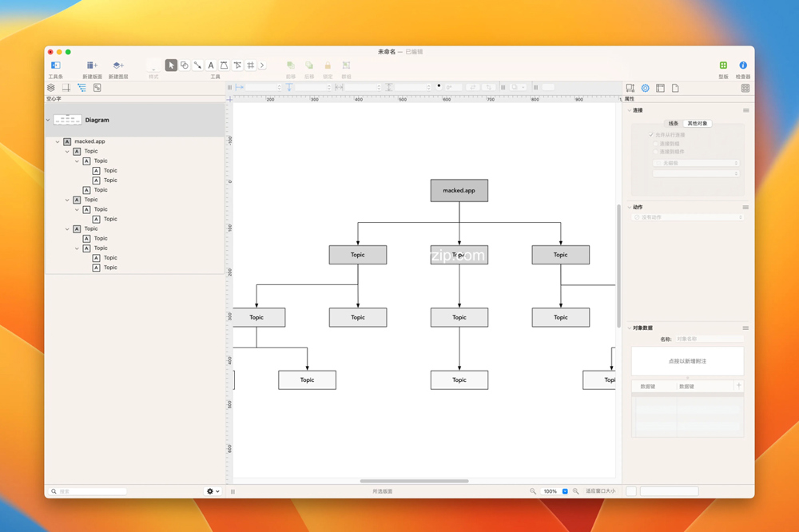
Task: Open the 无磁极 magnets dropdown
Action: click(696, 163)
